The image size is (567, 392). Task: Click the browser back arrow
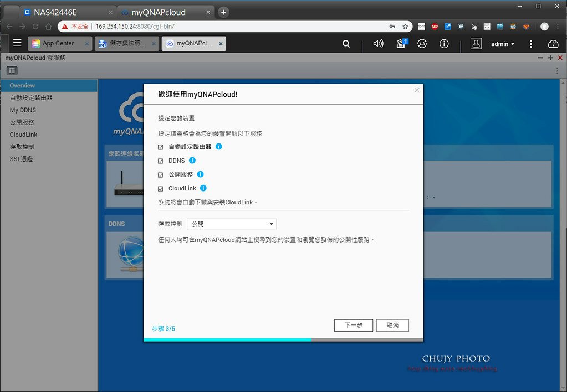pyautogui.click(x=9, y=27)
